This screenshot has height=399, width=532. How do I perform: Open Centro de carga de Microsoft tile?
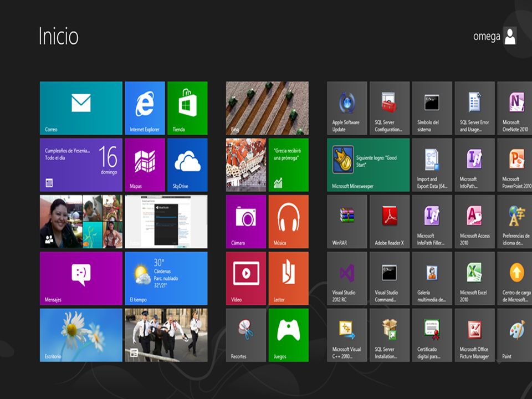coord(515,278)
